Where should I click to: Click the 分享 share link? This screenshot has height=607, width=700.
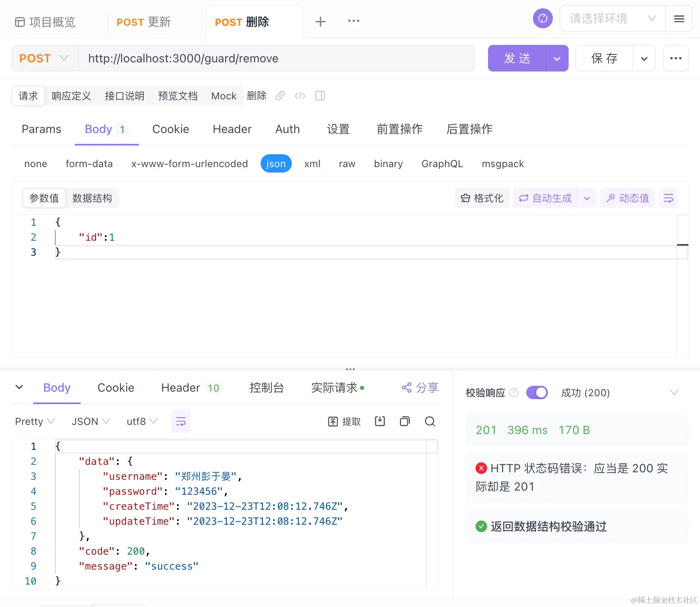[420, 388]
